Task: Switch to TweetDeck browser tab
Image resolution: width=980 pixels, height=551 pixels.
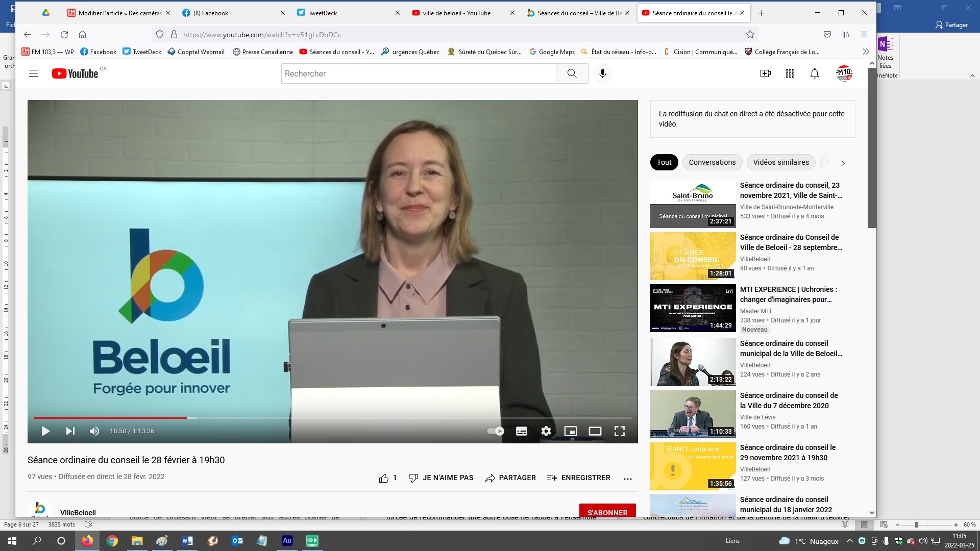Action: pyautogui.click(x=323, y=13)
